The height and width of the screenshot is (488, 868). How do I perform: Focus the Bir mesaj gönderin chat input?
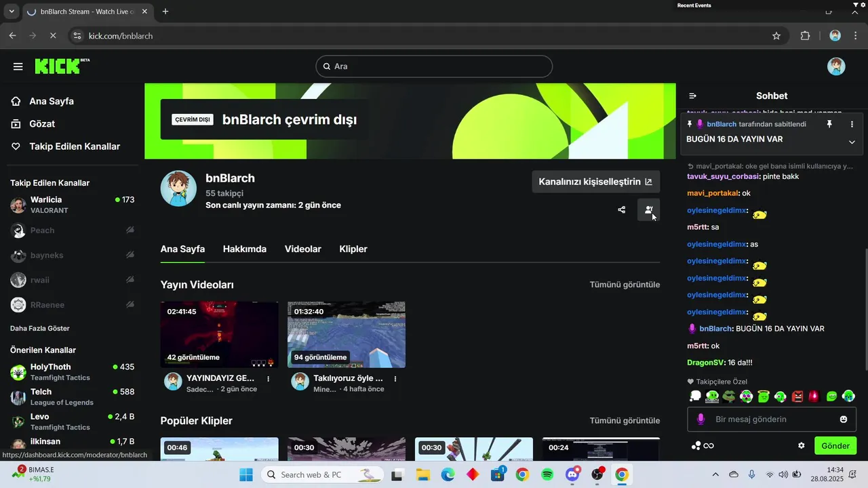(x=772, y=420)
